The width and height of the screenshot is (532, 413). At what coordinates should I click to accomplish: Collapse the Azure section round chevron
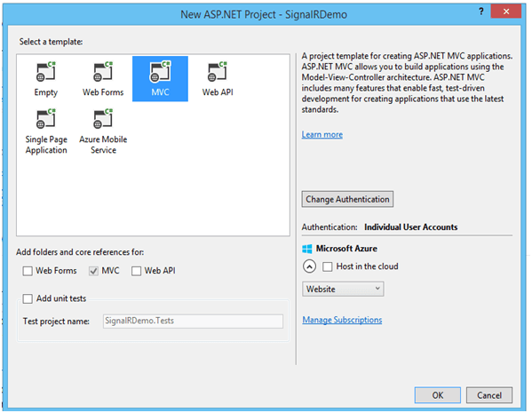tap(309, 266)
